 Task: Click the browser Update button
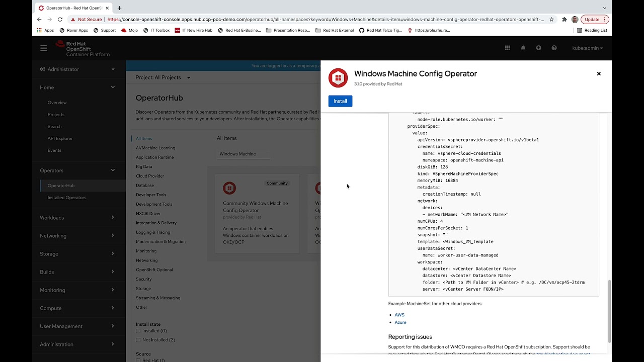[595, 19]
